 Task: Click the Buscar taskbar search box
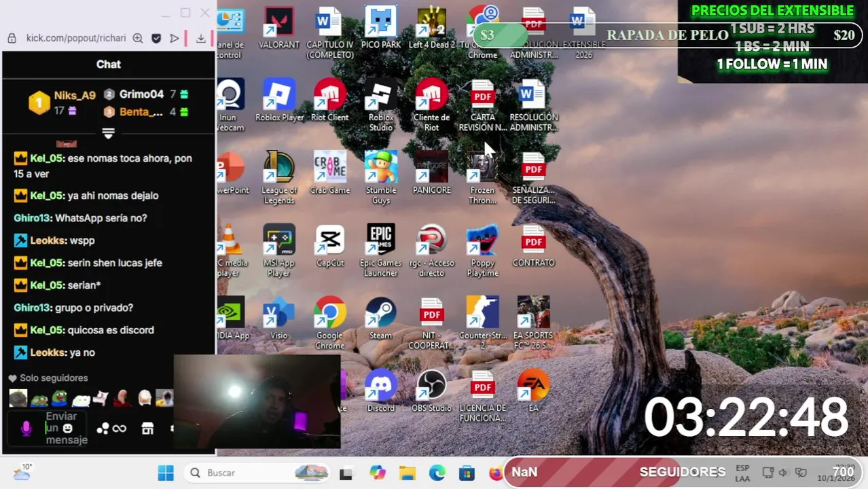[257, 473]
